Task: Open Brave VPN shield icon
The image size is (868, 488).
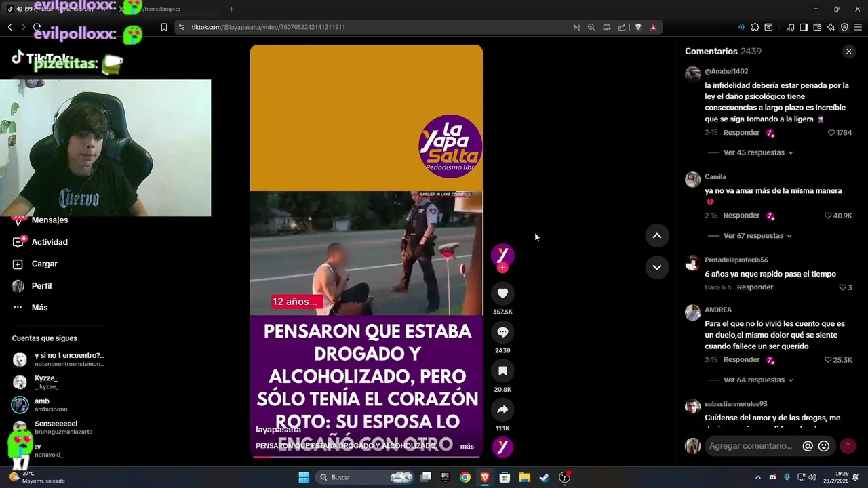Action: (844, 27)
